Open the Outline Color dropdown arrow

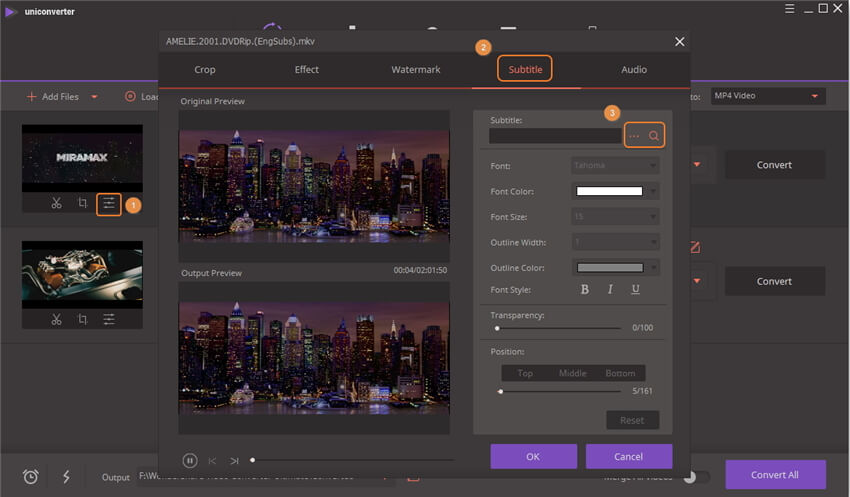pos(653,267)
